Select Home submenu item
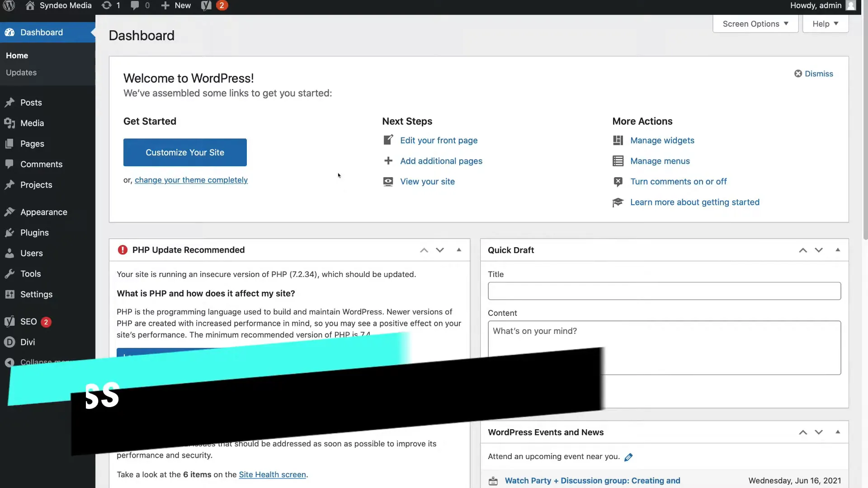The image size is (868, 488). click(x=17, y=56)
